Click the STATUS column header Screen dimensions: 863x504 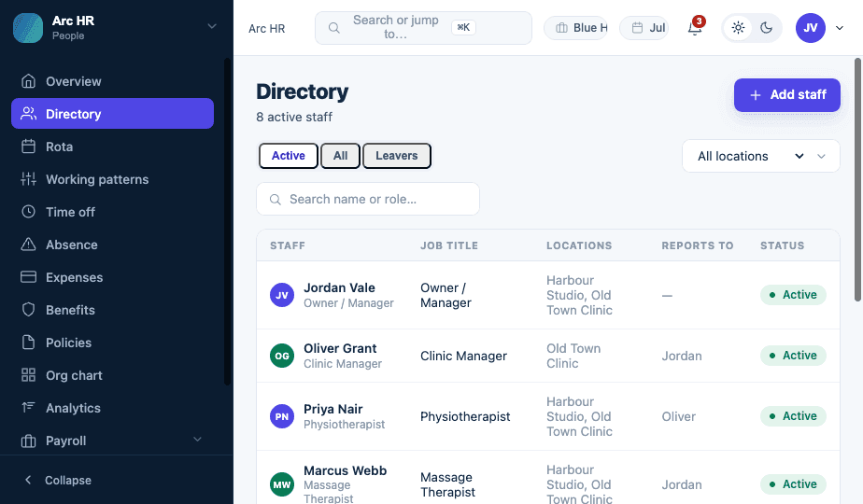[x=782, y=245]
